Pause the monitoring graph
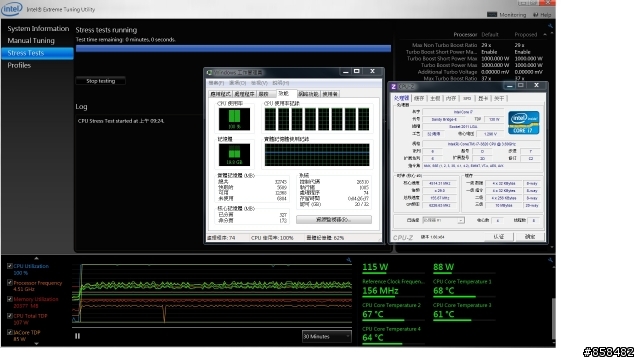The width and height of the screenshot is (640, 360). (x=78, y=336)
